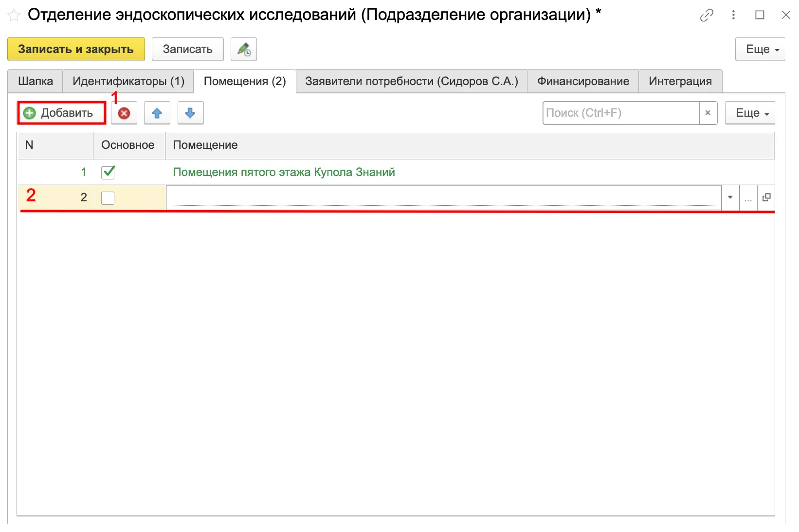
Task: Move row up with blue arrow
Action: (157, 113)
